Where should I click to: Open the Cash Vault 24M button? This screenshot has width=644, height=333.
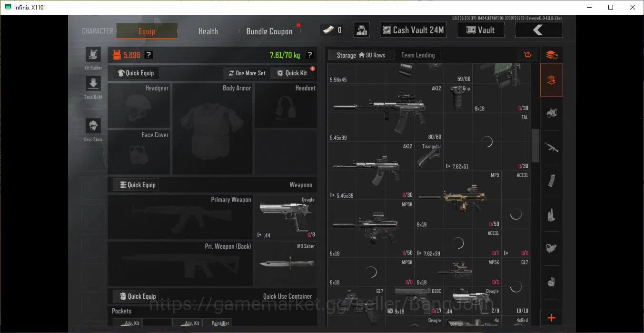tap(413, 30)
